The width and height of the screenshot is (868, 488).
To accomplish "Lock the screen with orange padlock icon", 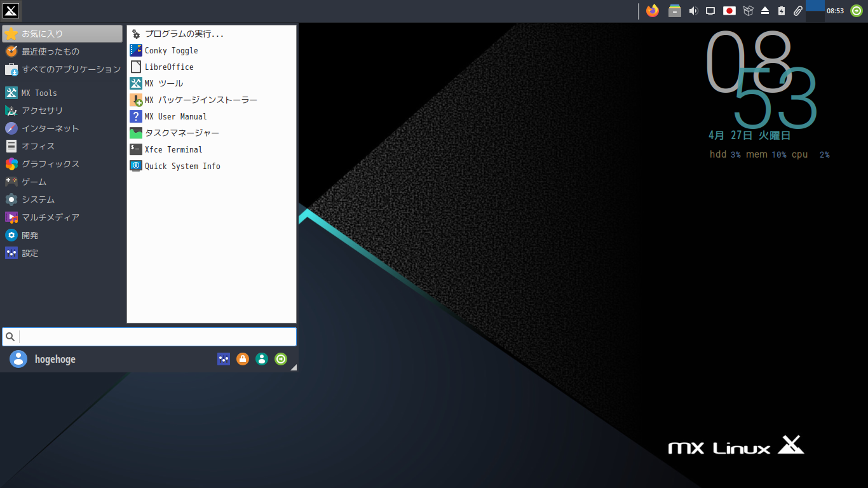I will click(243, 359).
